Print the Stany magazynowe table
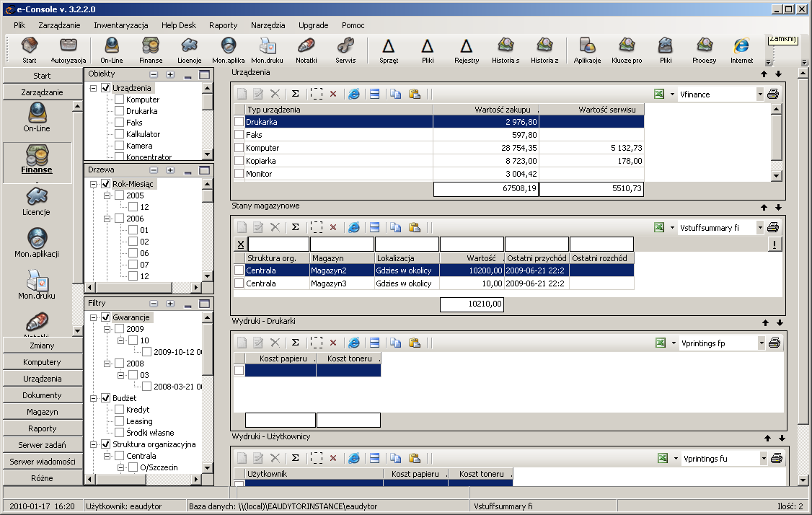Screen dimensions: 812x515 [773, 227]
